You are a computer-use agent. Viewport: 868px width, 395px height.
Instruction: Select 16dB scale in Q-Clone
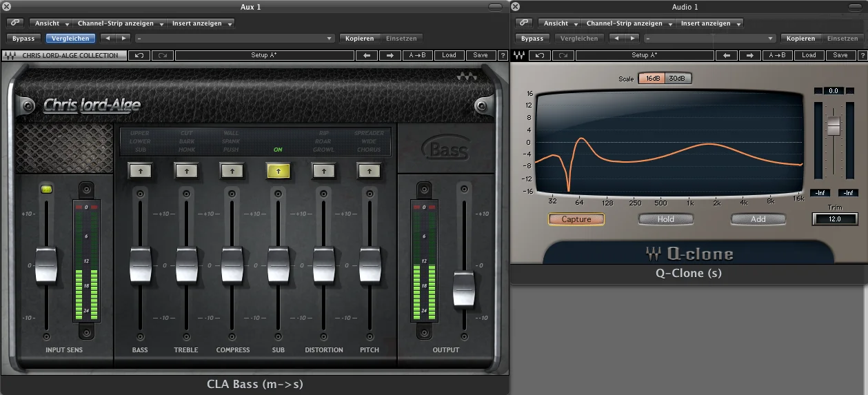(651, 78)
